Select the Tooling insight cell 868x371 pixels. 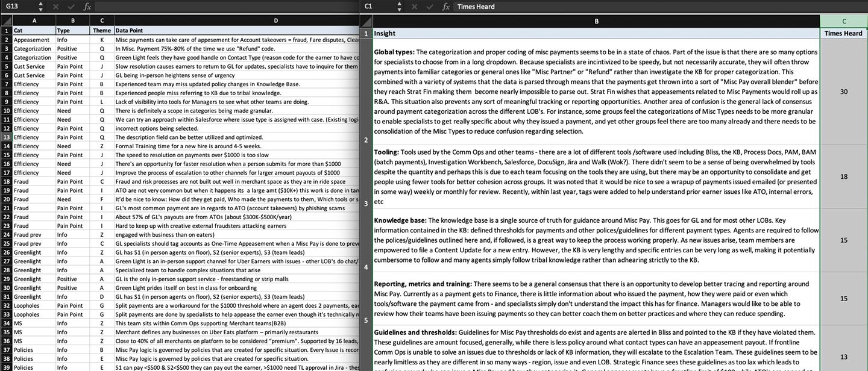tap(596, 176)
